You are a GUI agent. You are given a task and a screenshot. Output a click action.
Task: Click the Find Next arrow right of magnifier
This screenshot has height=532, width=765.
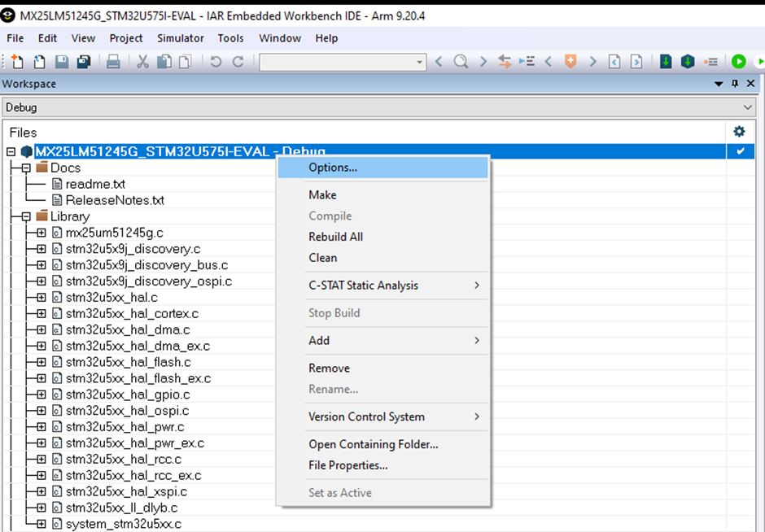click(x=483, y=62)
